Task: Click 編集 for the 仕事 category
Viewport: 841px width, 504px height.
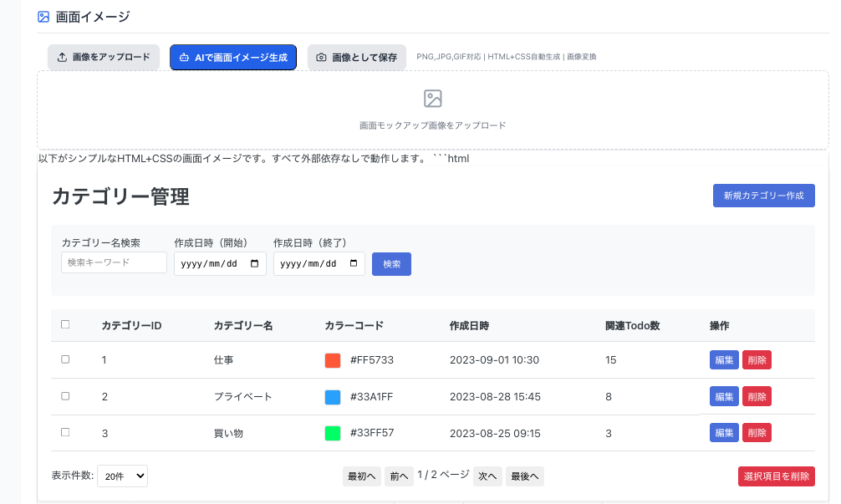Action: [x=723, y=359]
